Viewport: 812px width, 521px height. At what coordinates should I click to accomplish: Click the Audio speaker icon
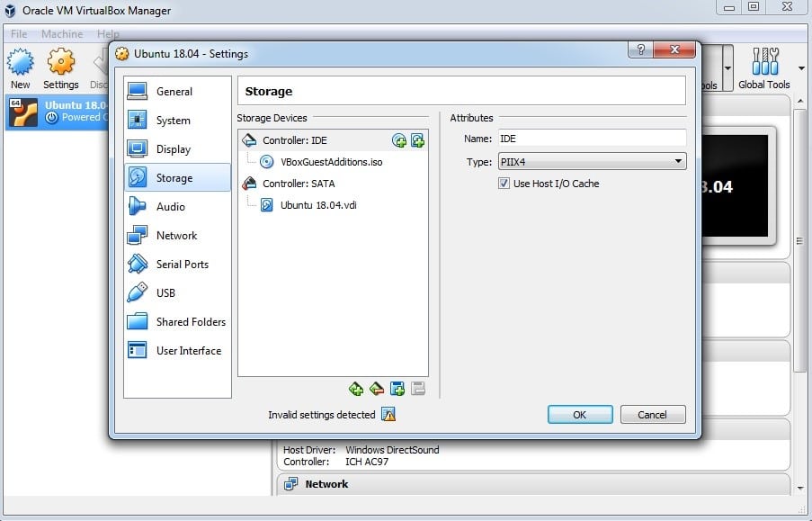[138, 206]
